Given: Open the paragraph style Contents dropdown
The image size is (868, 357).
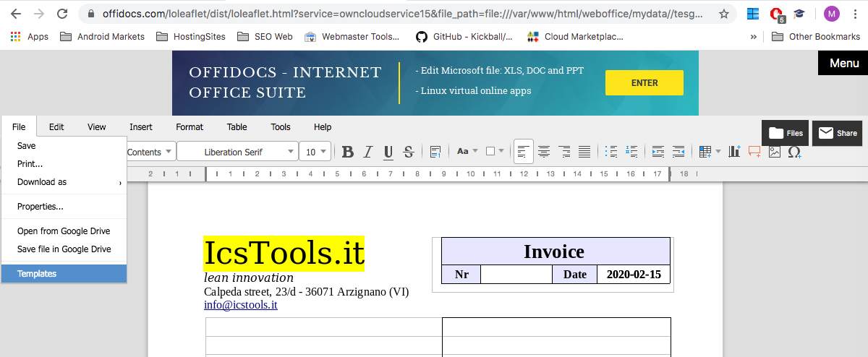Looking at the screenshot, I should pyautogui.click(x=150, y=152).
